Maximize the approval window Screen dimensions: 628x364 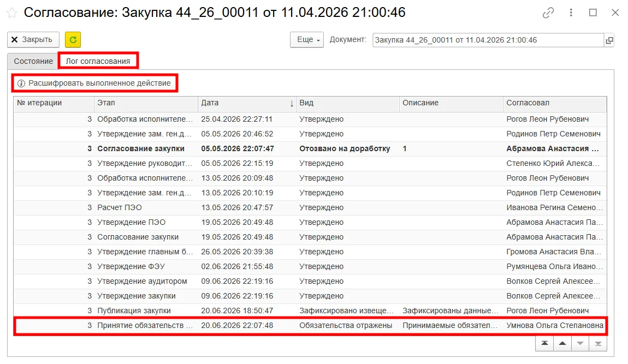pos(593,13)
